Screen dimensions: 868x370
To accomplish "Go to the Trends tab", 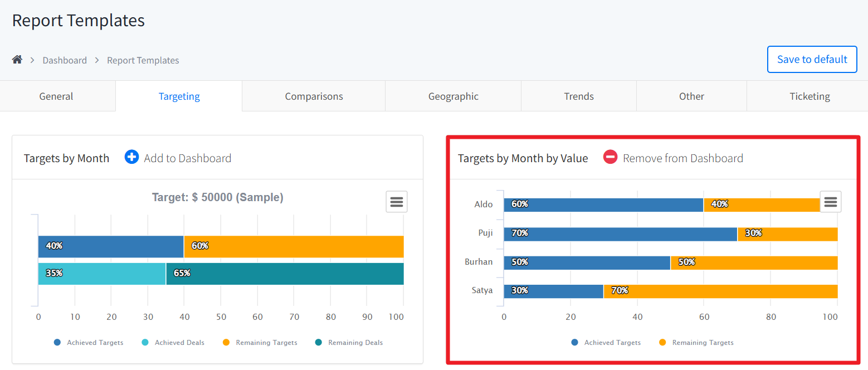I will 579,96.
